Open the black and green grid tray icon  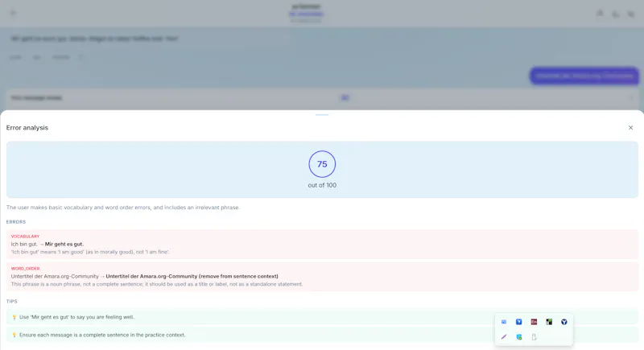coord(549,322)
